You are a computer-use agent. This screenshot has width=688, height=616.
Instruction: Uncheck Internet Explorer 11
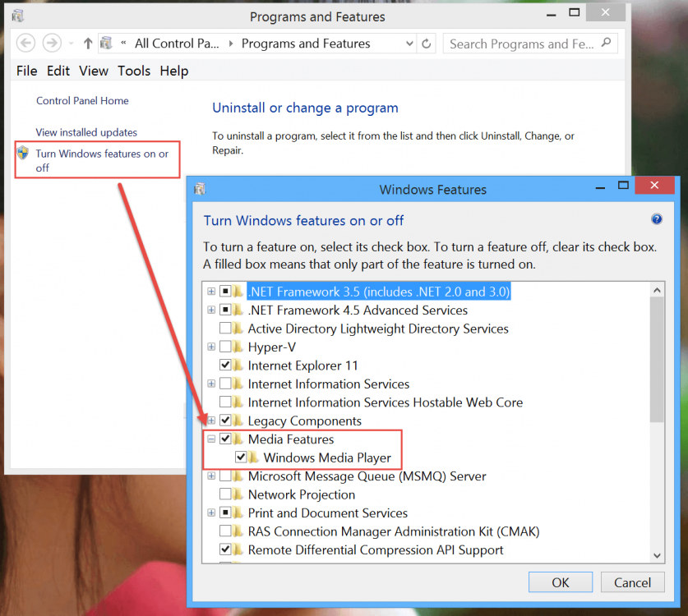pyautogui.click(x=225, y=365)
